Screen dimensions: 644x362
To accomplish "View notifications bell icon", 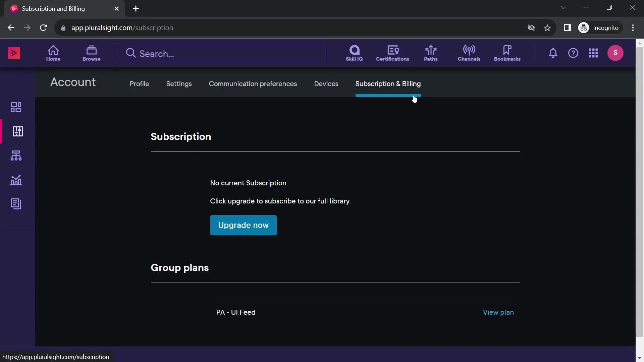I will 553,53.
